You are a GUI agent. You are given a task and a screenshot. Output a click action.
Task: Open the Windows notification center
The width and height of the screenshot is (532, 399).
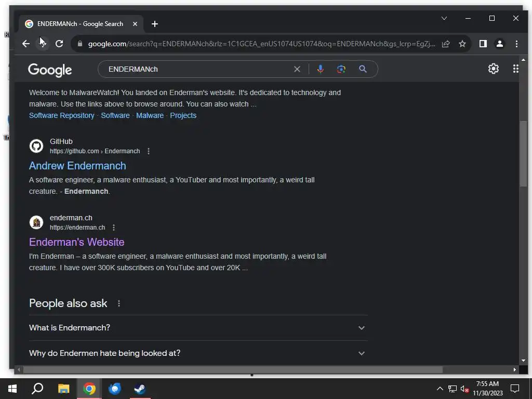click(515, 389)
